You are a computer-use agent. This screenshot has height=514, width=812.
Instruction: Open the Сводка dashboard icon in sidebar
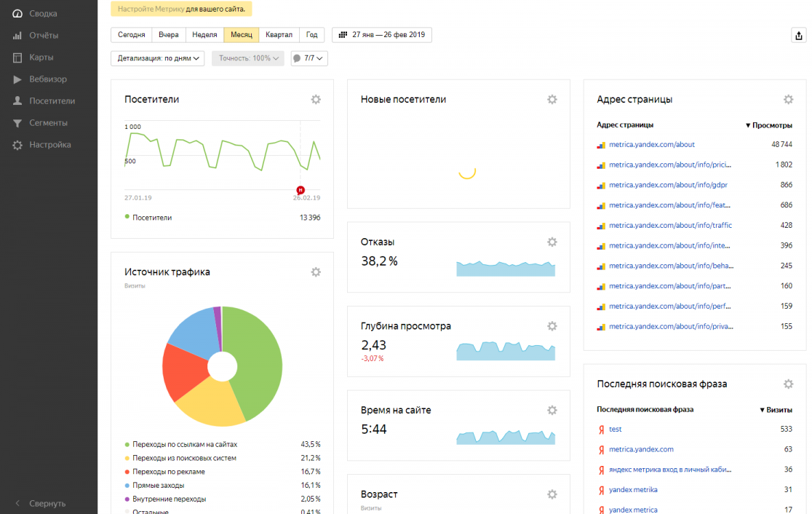[x=17, y=14]
